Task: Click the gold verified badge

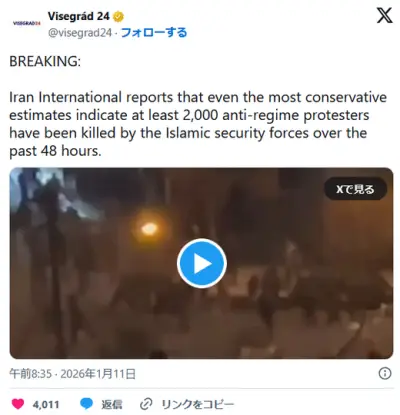Action: pyautogui.click(x=118, y=16)
